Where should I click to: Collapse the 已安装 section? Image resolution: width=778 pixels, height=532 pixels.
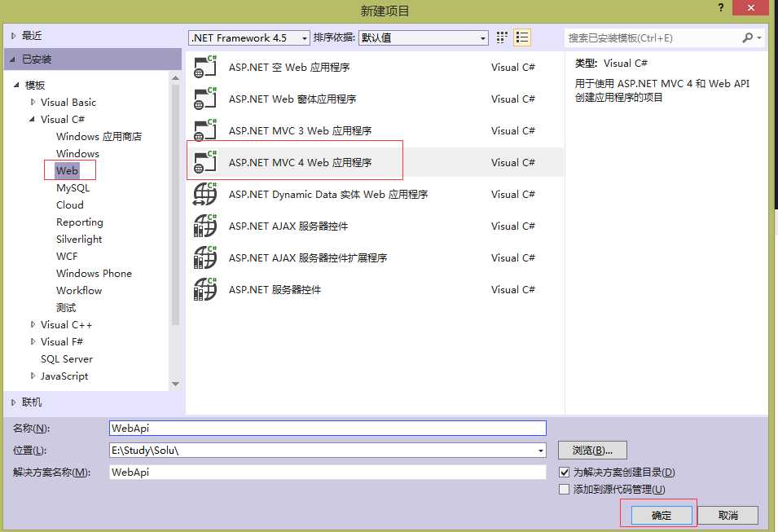[x=13, y=59]
